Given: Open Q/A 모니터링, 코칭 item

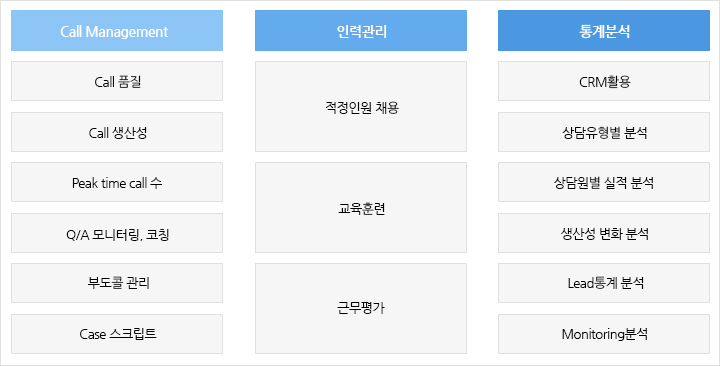Looking at the screenshot, I should click(x=117, y=233).
